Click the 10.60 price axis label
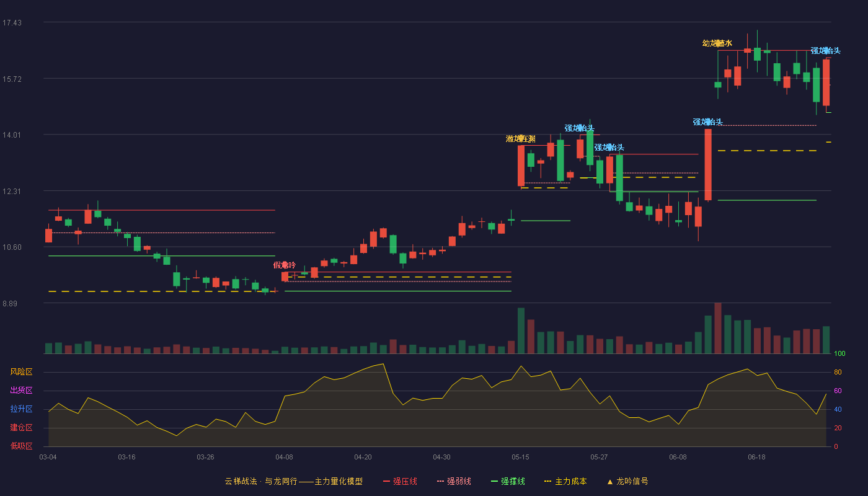The image size is (868, 496). [x=12, y=247]
